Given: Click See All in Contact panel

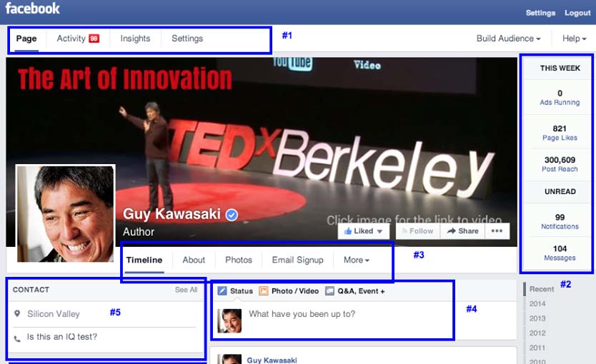Looking at the screenshot, I should coord(187,290).
